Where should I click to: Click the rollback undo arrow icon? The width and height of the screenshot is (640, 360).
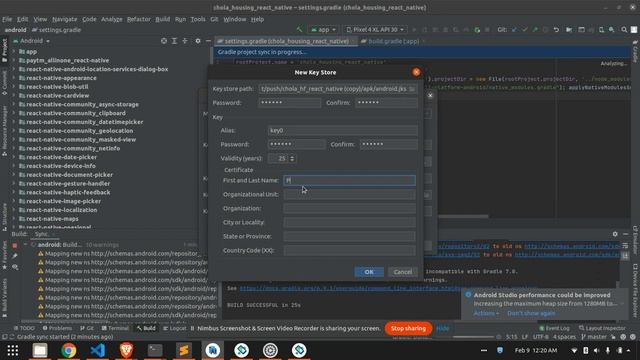point(556,30)
